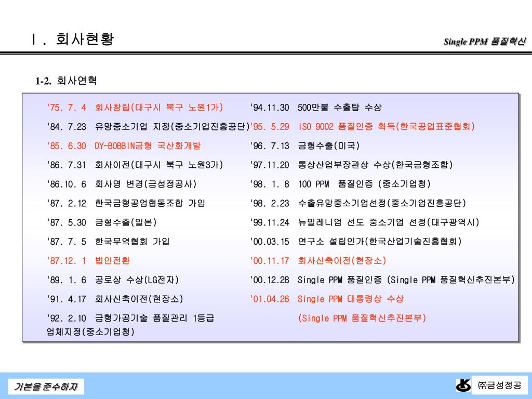Click the '89. 1. 6 공로상 수상(LG전자) entry

113,280
